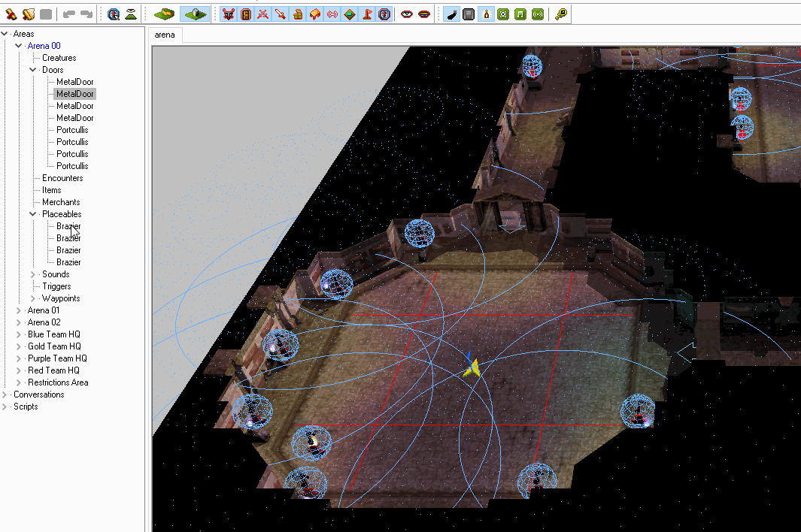Select the Sounds folder label
This screenshot has height=532, width=801.
point(56,275)
